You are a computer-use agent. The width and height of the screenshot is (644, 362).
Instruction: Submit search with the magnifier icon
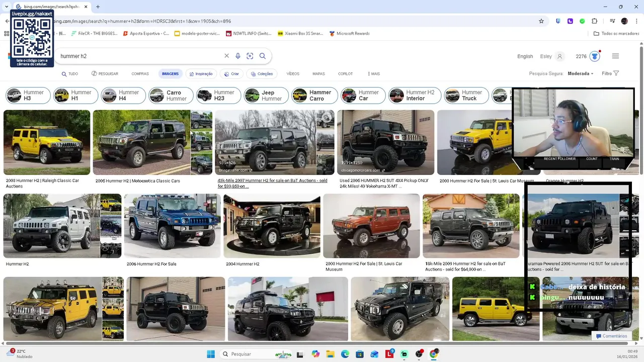(x=263, y=56)
